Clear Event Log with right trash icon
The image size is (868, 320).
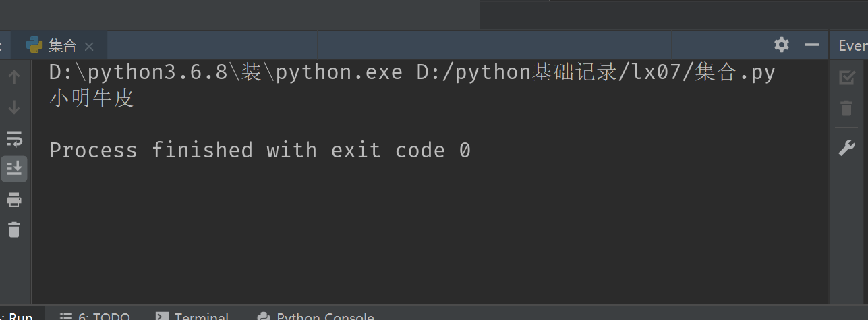846,108
